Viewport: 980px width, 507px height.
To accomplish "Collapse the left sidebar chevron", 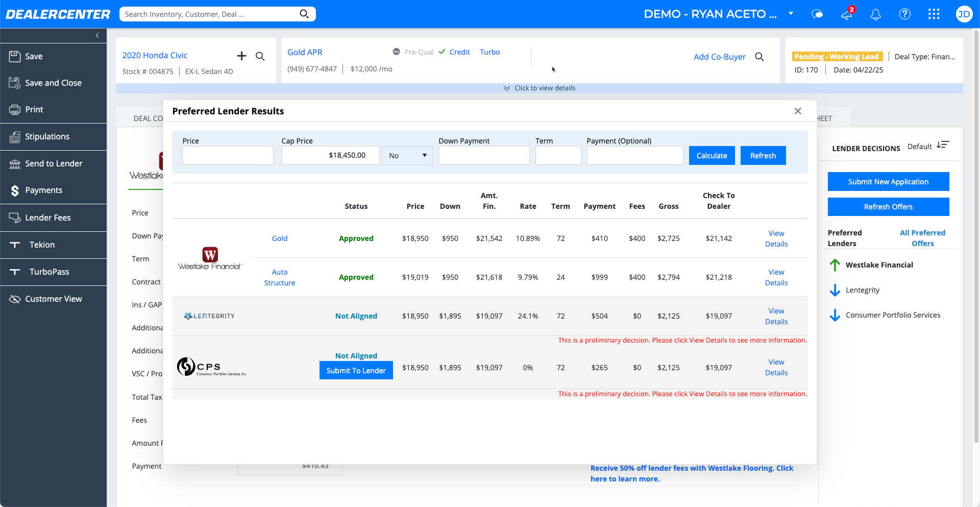I will point(97,35).
